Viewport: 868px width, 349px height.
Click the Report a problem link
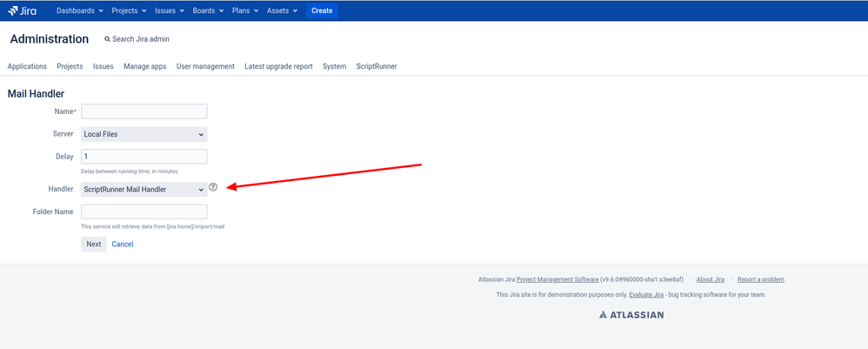[761, 279]
